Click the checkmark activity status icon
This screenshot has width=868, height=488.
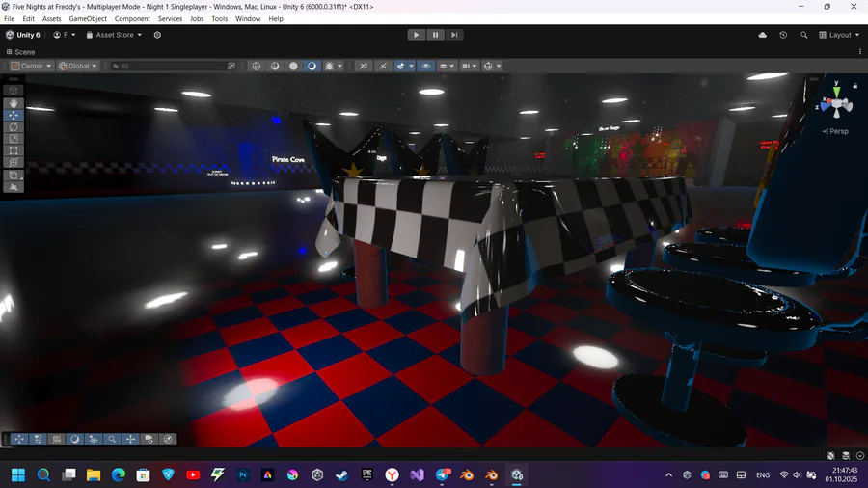point(859,456)
